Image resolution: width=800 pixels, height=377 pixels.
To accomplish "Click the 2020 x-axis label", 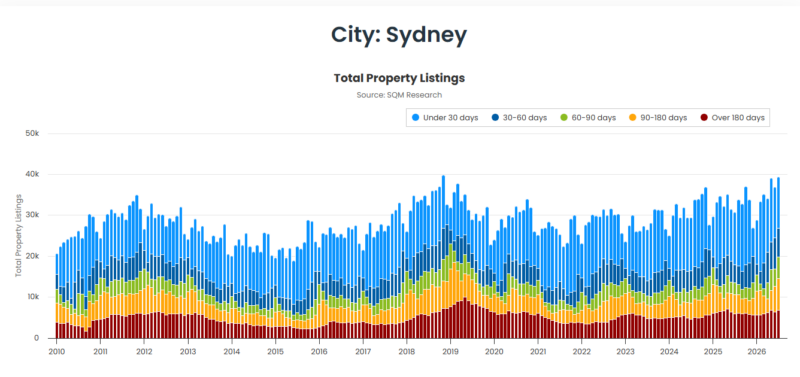I will (494, 352).
